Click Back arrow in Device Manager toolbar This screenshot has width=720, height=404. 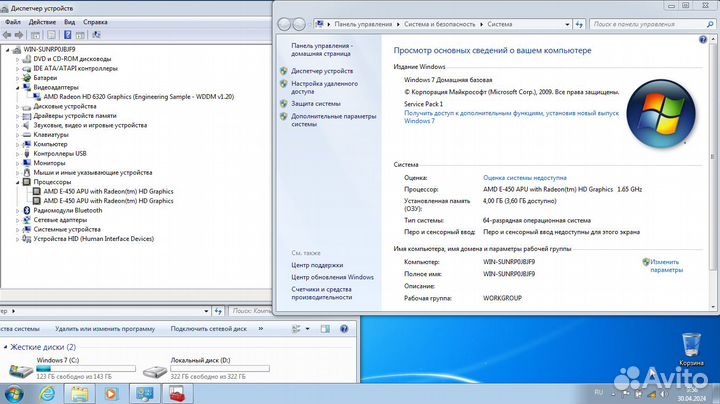(x=7, y=35)
